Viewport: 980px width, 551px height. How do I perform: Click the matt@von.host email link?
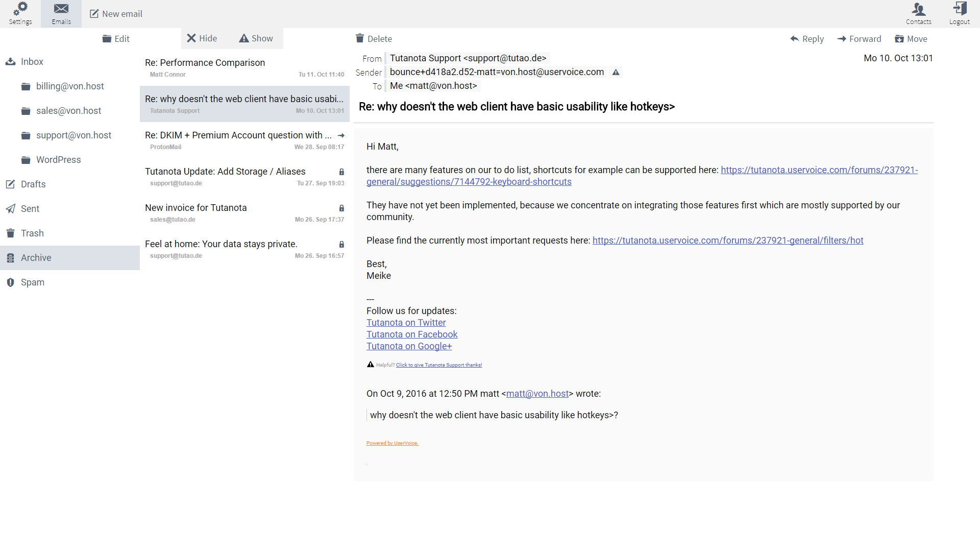pyautogui.click(x=537, y=394)
